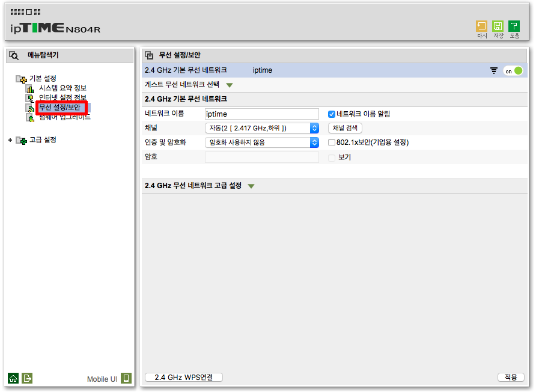Click the 저장 (save) icon in the header
The image size is (536, 392).
point(498,26)
